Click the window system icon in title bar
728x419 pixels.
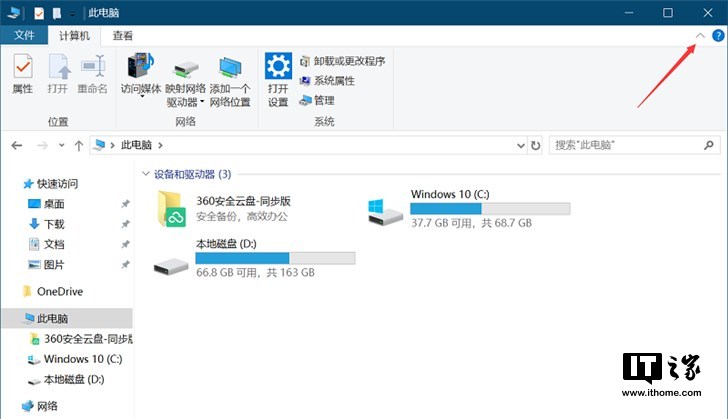coord(13,13)
